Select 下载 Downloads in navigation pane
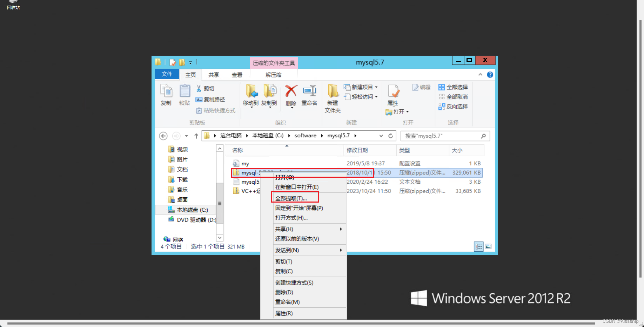 (x=178, y=180)
